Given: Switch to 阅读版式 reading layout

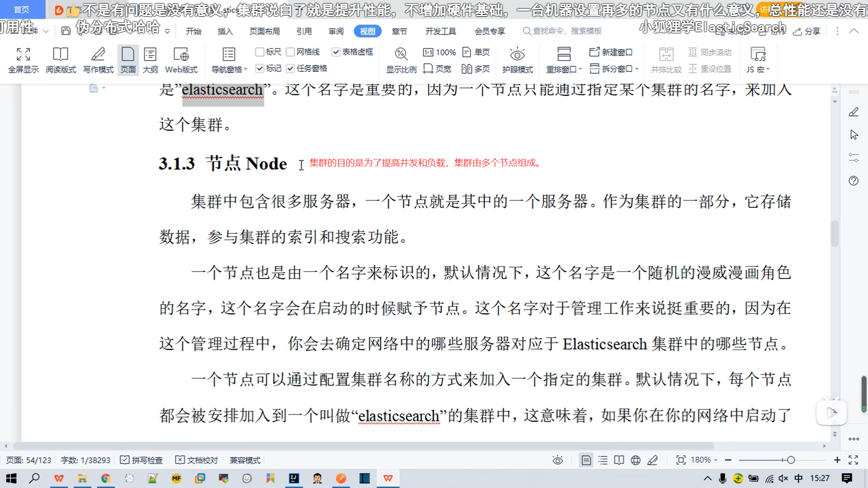Looking at the screenshot, I should click(61, 54).
